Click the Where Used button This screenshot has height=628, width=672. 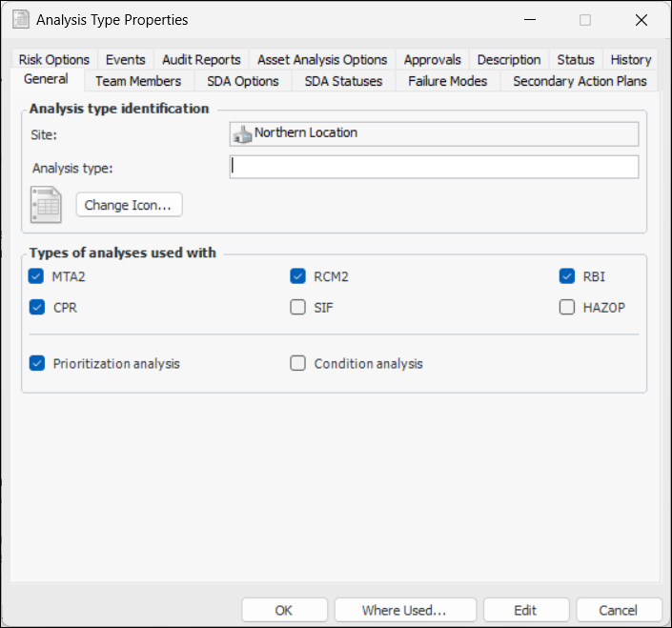coord(404,610)
